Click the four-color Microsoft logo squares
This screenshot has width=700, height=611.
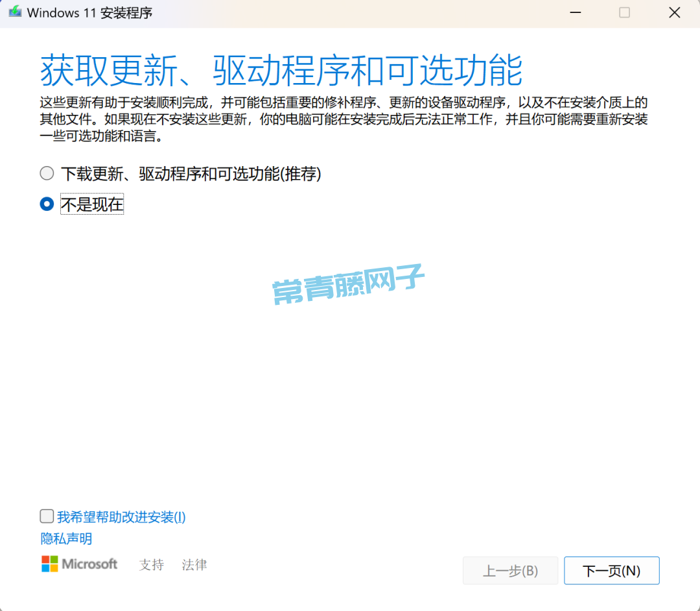coord(50,564)
